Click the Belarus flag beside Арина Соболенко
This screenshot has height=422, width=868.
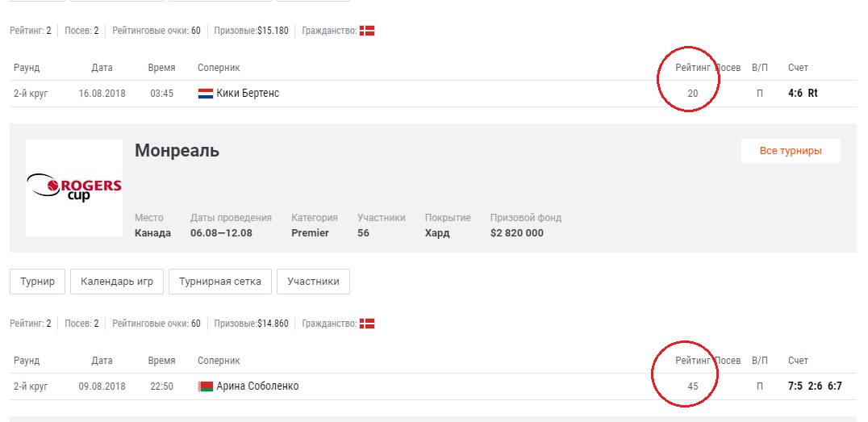click(x=205, y=386)
